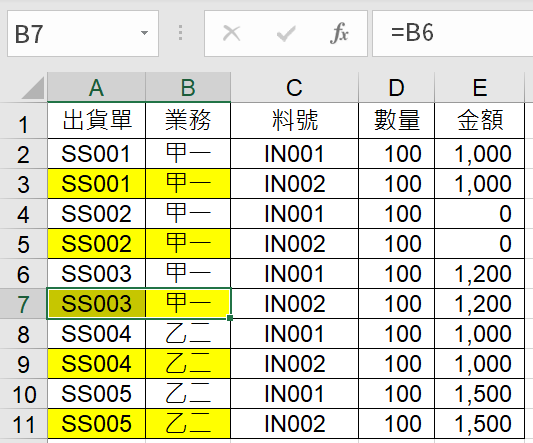Click cell IN001 in row 10
This screenshot has width=533, height=443.
click(294, 393)
